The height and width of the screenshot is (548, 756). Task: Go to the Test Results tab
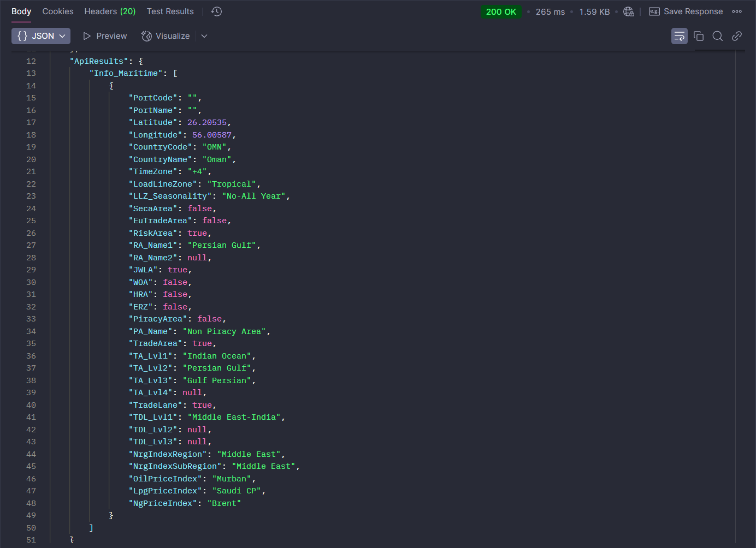pyautogui.click(x=170, y=11)
